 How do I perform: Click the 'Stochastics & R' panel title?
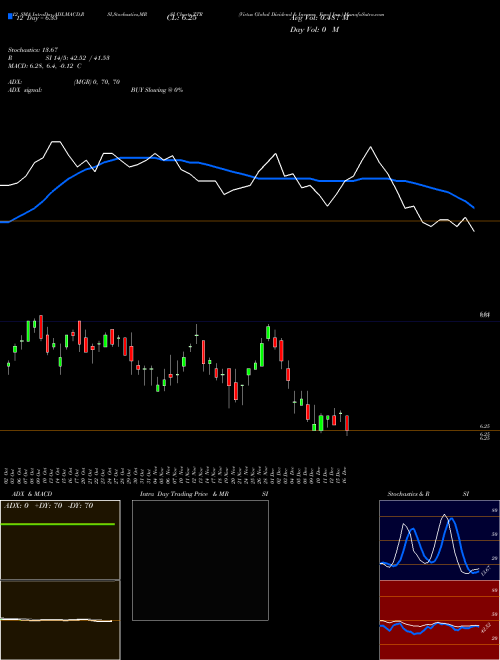[408, 494]
